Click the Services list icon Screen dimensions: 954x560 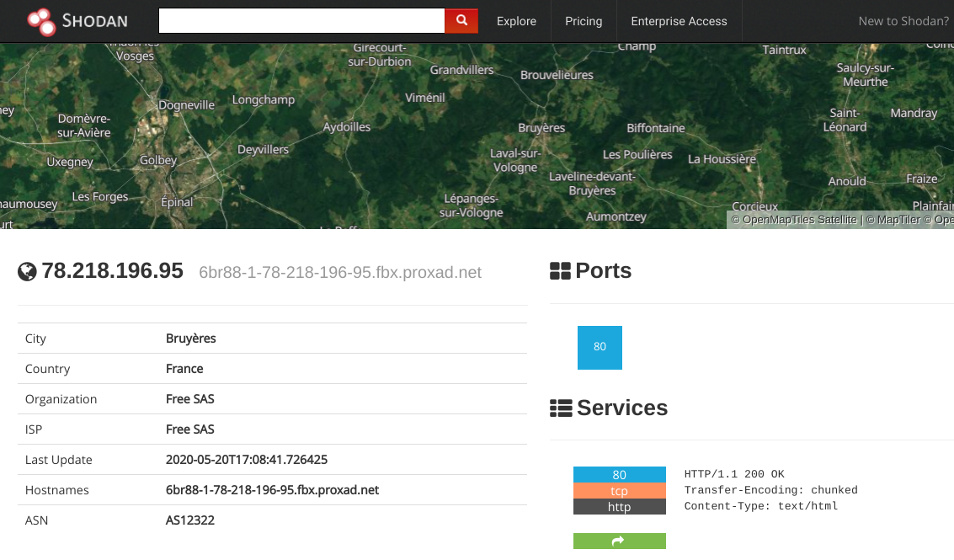(560, 408)
